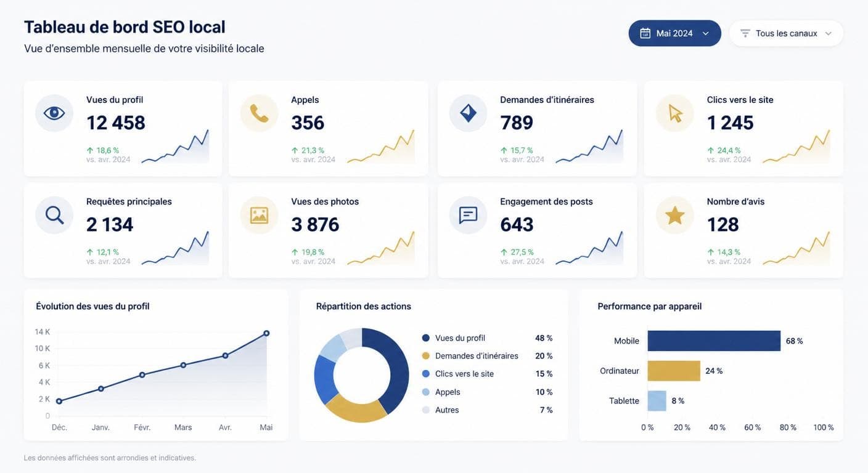The image size is (868, 473).
Task: Click the Mobile bar showing 68 %
Action: pyautogui.click(x=714, y=341)
